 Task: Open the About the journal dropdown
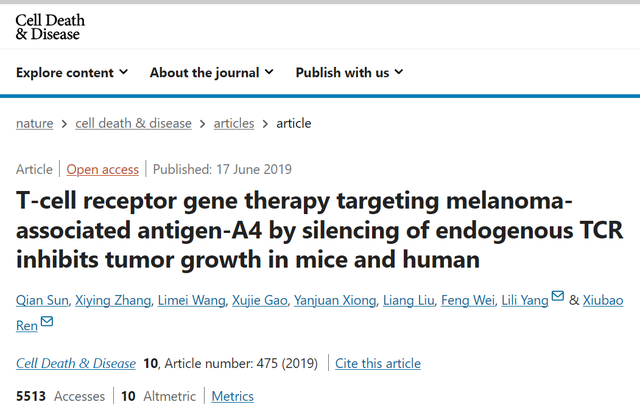tap(212, 72)
